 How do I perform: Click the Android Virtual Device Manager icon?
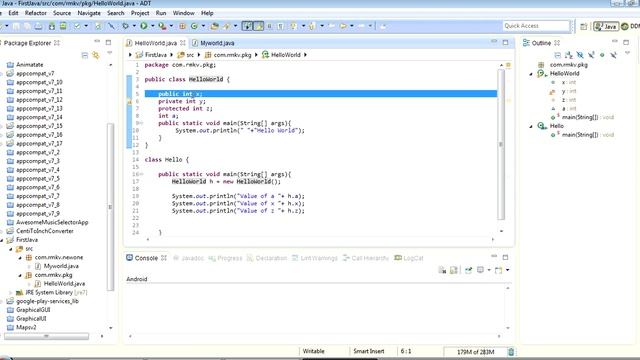(x=63, y=26)
